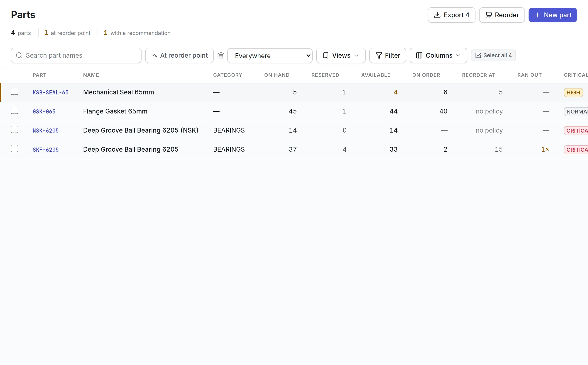Click Flange Gasket 65mm name
The image size is (588, 365).
(x=115, y=111)
